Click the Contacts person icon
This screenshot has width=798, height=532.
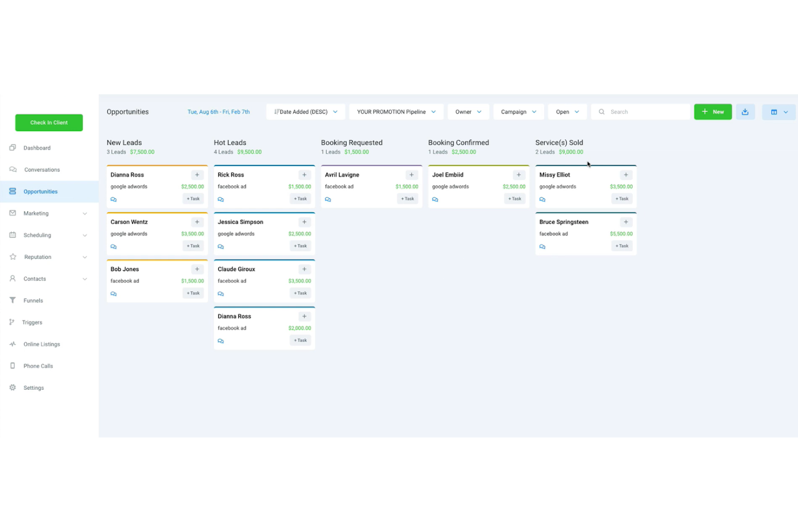click(x=12, y=279)
